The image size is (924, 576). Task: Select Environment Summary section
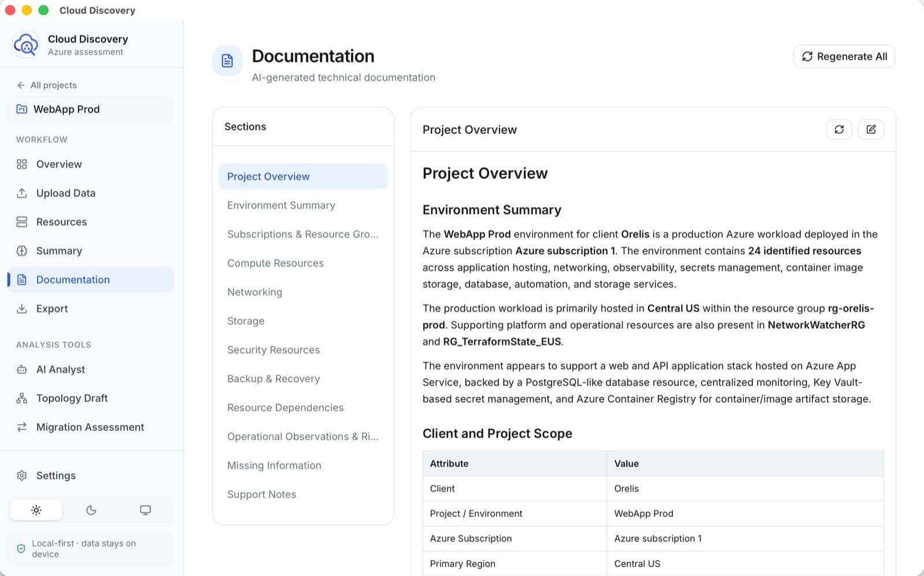point(303,205)
